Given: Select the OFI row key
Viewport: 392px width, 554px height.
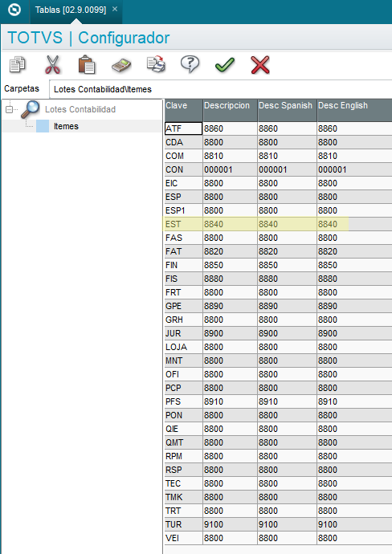Looking at the screenshot, I should click(183, 374).
